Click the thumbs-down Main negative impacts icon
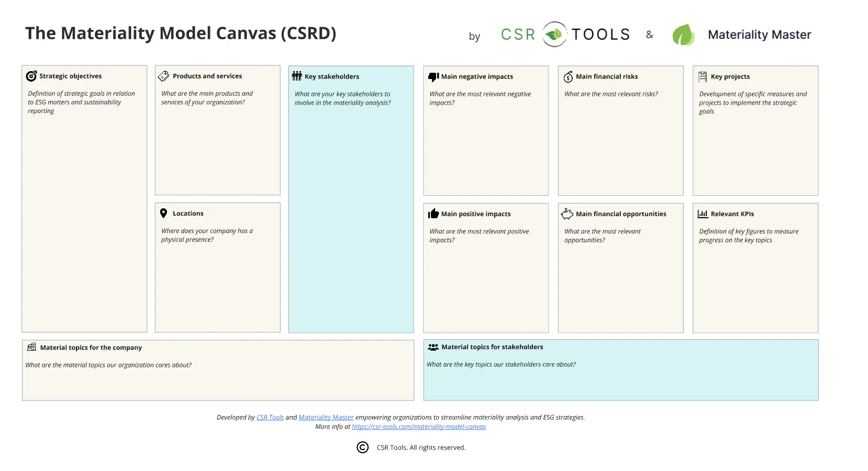This screenshot has height=471, width=868. tap(433, 77)
